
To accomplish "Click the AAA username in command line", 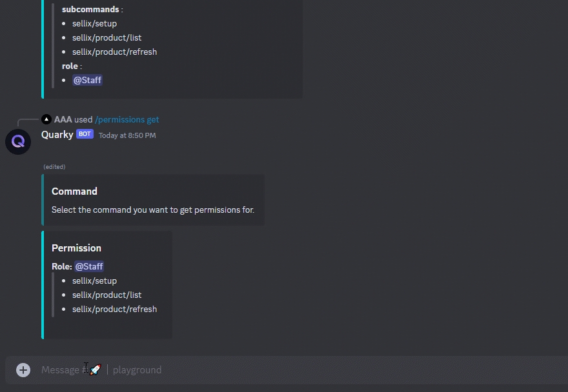I will point(63,119).
